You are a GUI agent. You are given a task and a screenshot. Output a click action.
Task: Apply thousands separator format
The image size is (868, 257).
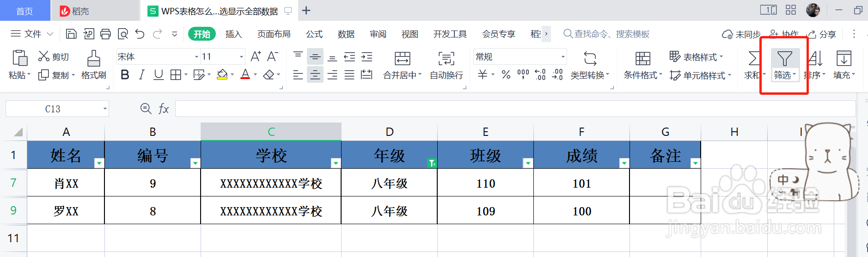pos(523,74)
